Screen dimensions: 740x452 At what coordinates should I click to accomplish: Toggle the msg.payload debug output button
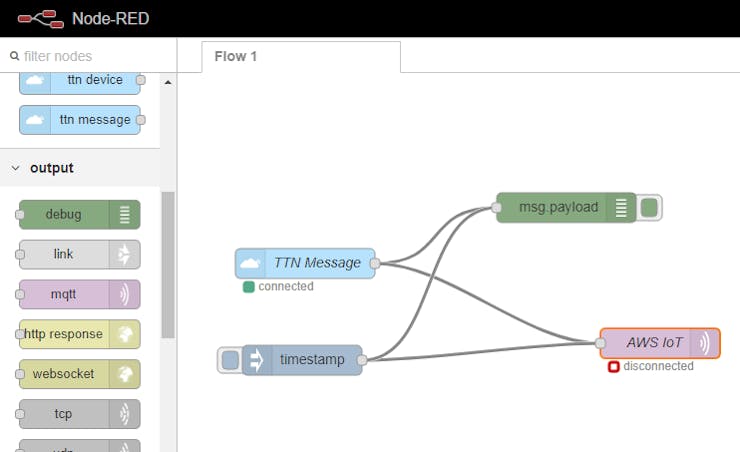click(x=650, y=208)
